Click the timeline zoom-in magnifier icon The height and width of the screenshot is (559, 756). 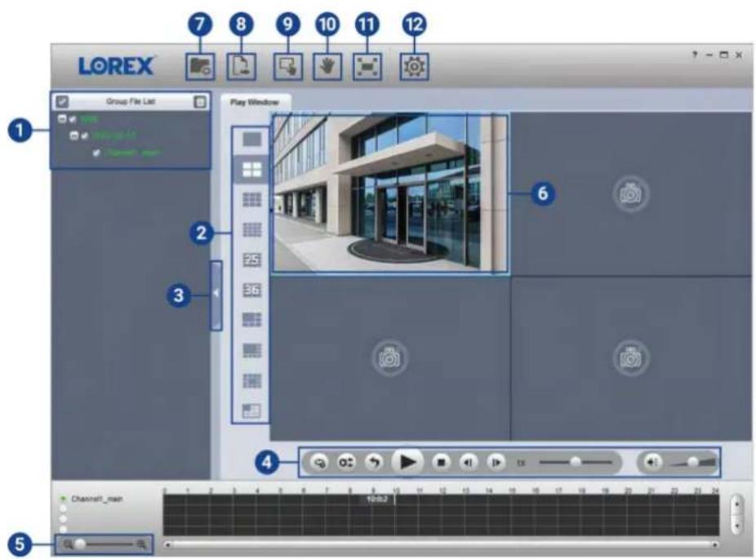click(141, 544)
